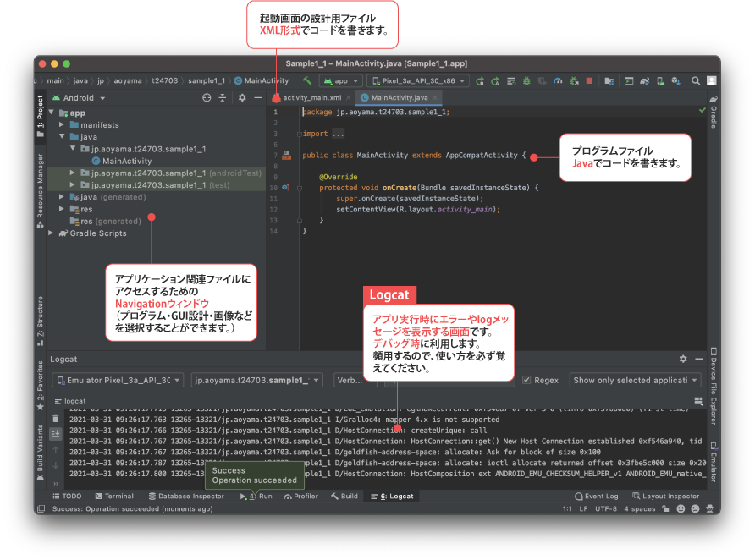The image size is (755, 560).
Task: Collapse the app module tree node
Action: click(x=51, y=113)
